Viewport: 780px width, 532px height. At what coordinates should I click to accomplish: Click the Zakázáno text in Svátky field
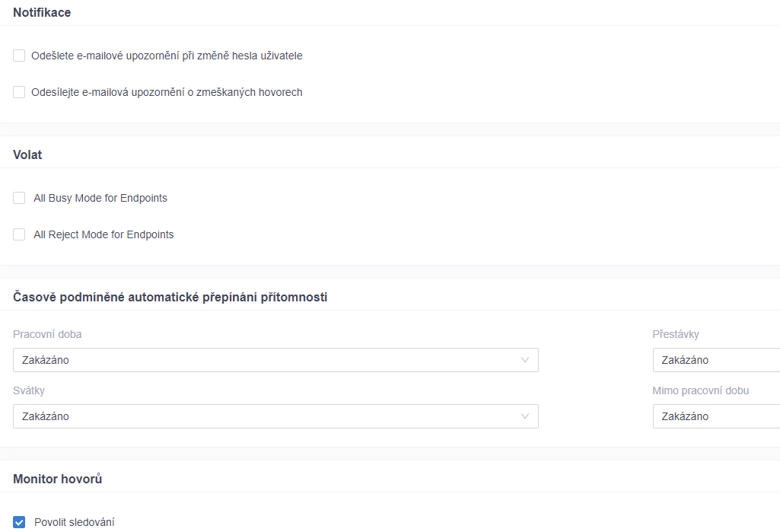coord(45,416)
